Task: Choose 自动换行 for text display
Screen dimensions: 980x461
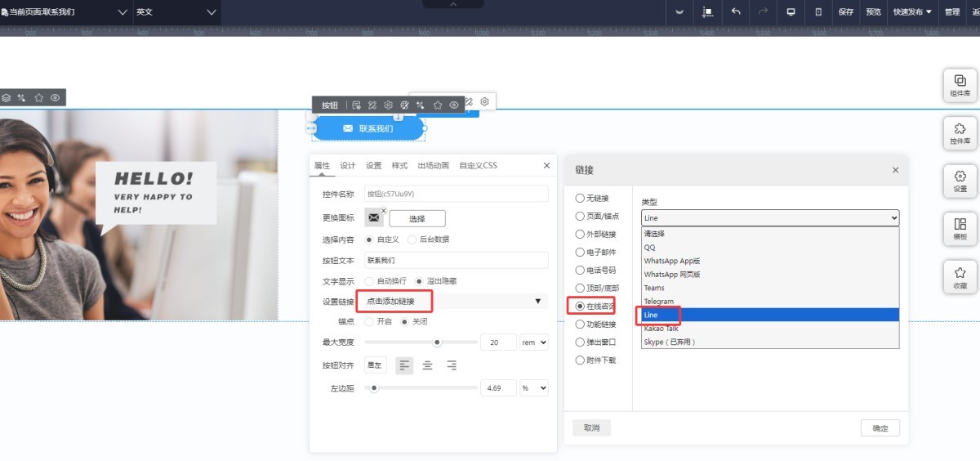Action: tap(369, 281)
